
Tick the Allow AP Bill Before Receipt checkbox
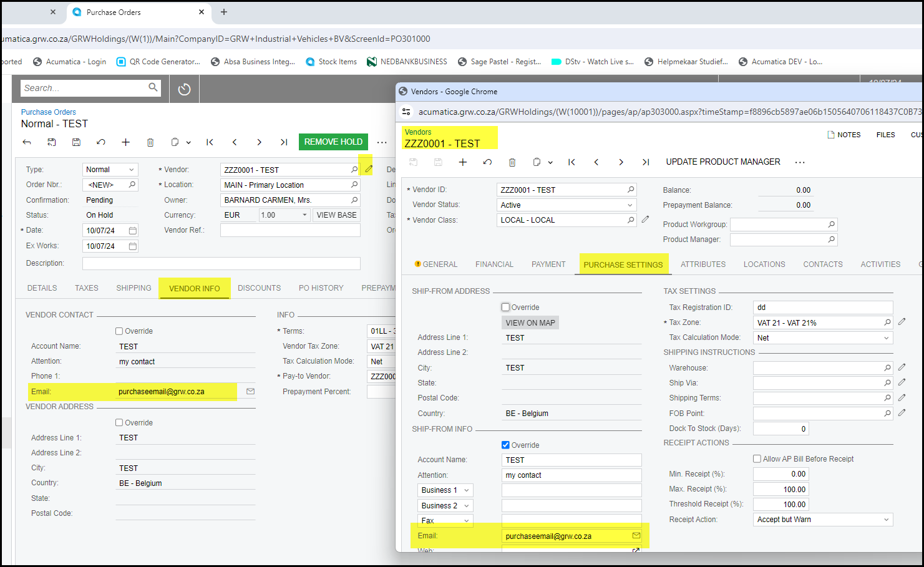[757, 459]
